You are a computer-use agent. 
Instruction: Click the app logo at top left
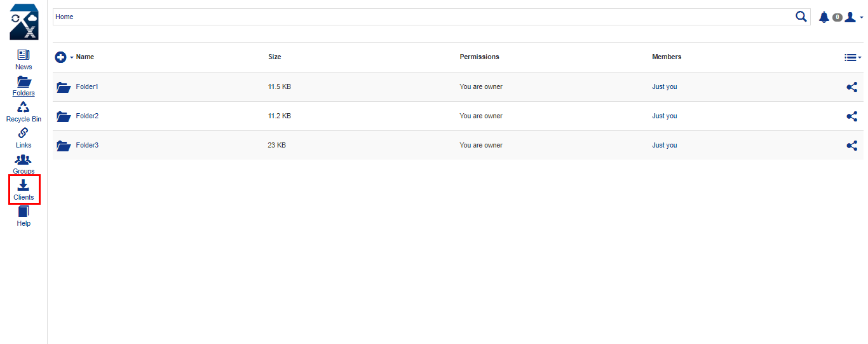click(24, 22)
